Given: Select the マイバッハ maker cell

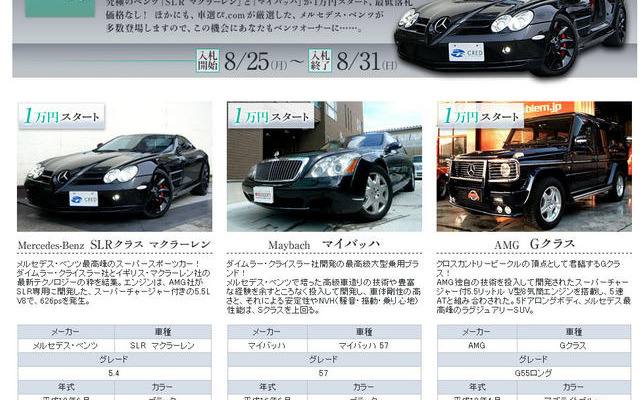Looking at the screenshot, I should [x=267, y=346].
